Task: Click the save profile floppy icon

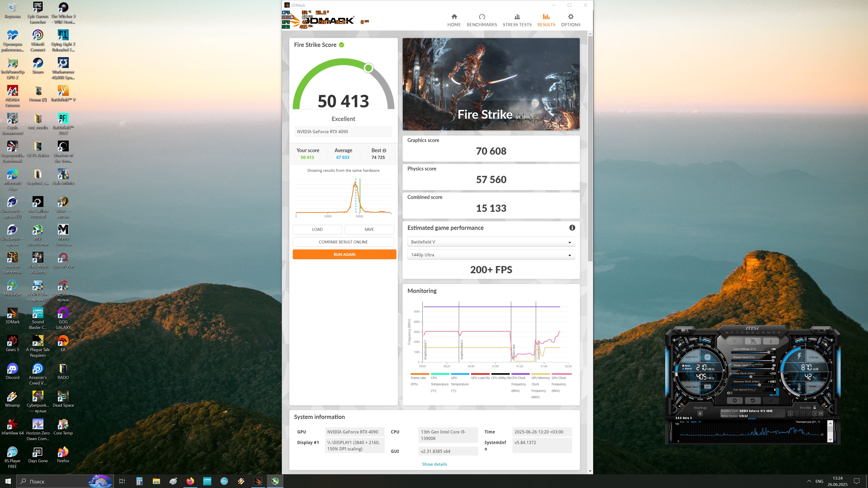Action: [x=821, y=414]
